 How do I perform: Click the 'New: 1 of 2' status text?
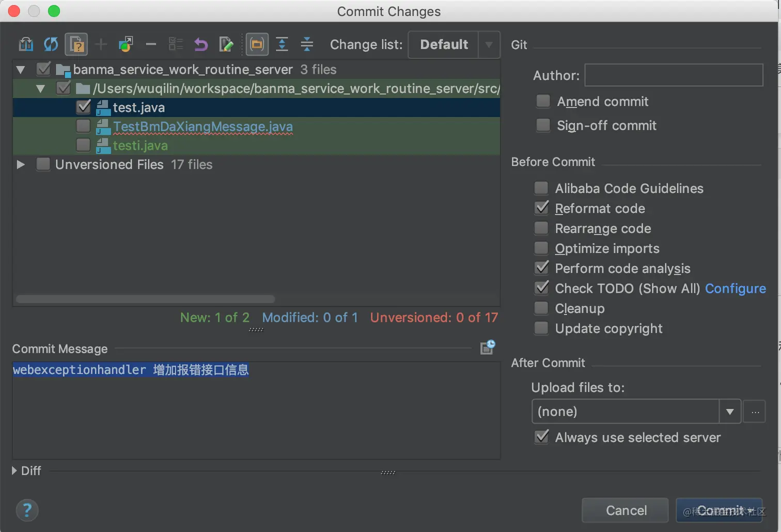[215, 318]
